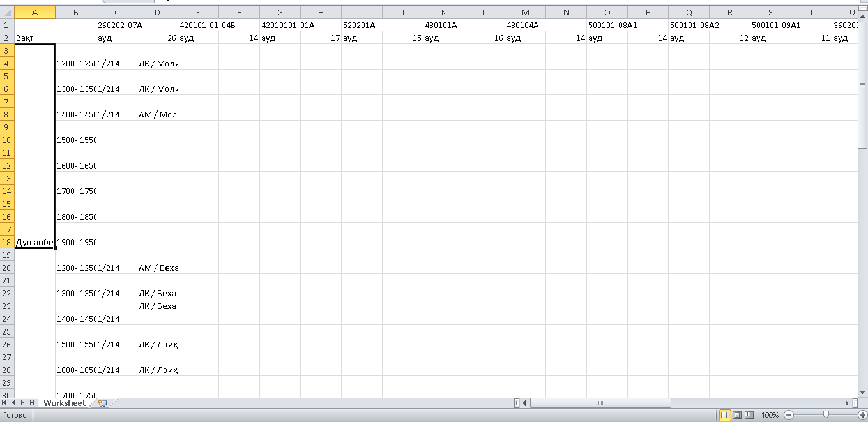Click the value 26 in row 2
The width and height of the screenshot is (868, 422).
[x=157, y=38]
